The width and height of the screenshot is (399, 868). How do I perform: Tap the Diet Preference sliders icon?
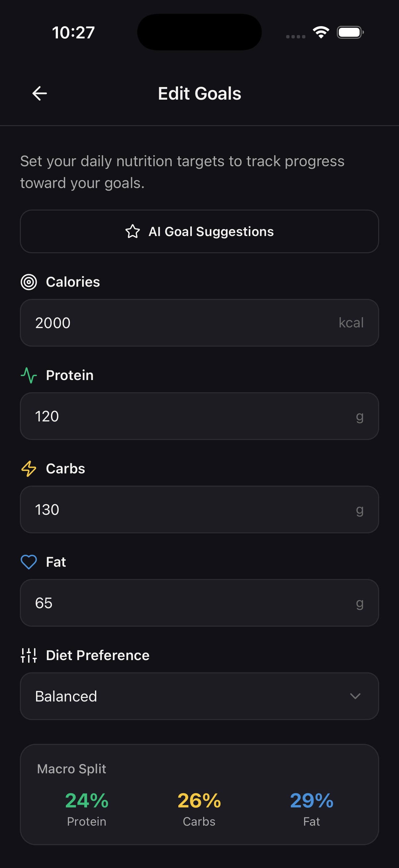[x=29, y=655]
